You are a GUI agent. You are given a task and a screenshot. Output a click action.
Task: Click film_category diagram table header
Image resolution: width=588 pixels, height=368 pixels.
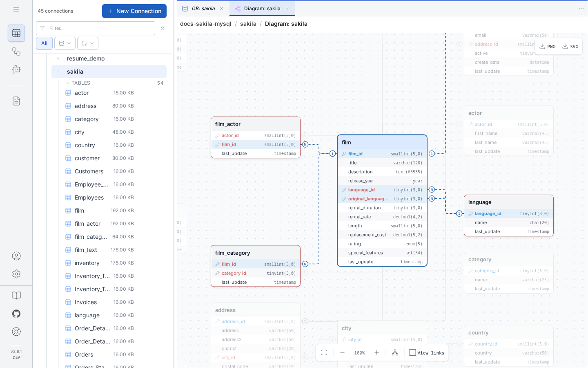pos(256,253)
